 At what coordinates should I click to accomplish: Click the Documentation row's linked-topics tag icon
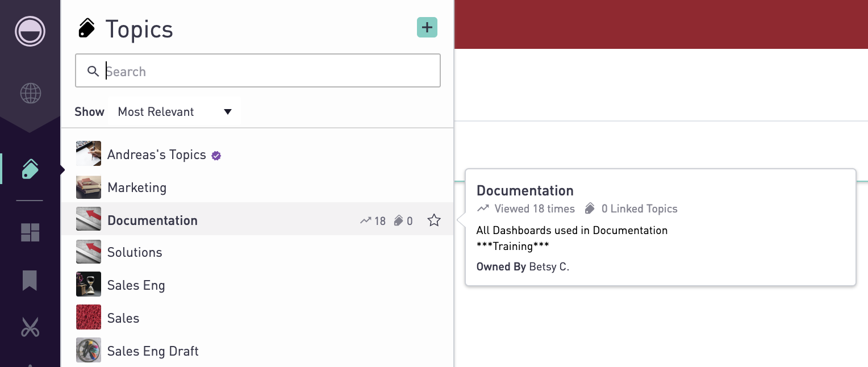398,221
